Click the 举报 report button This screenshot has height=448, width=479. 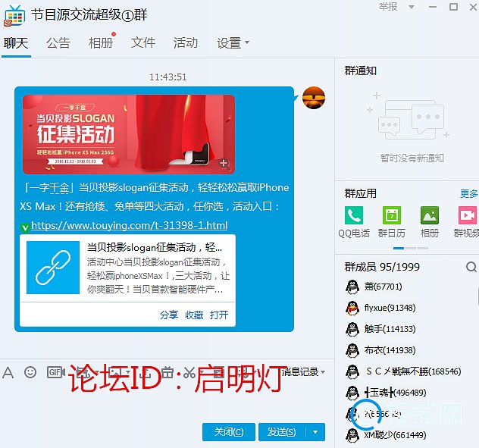(388, 6)
